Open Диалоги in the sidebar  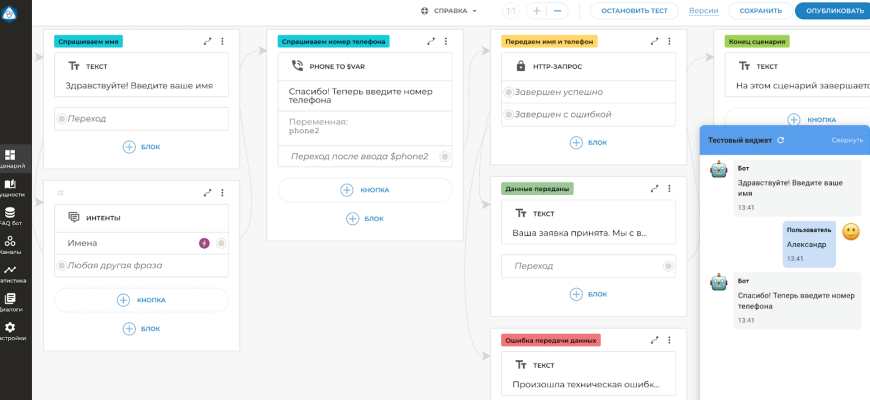point(10,302)
